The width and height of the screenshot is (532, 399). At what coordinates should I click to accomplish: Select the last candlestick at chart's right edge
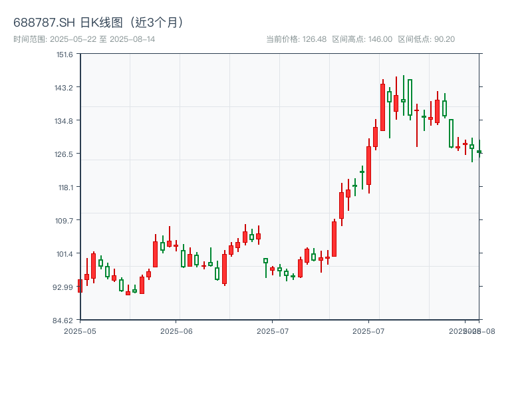tap(479, 152)
